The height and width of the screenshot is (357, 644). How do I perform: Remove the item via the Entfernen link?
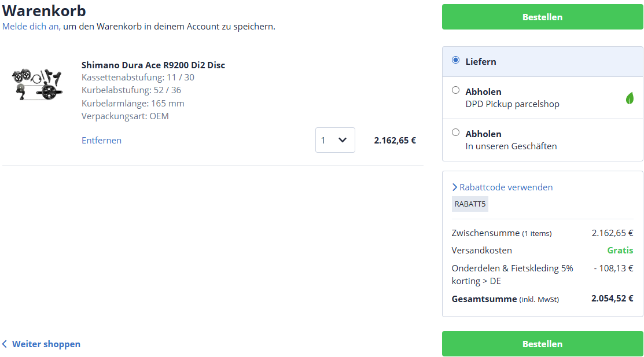(101, 141)
